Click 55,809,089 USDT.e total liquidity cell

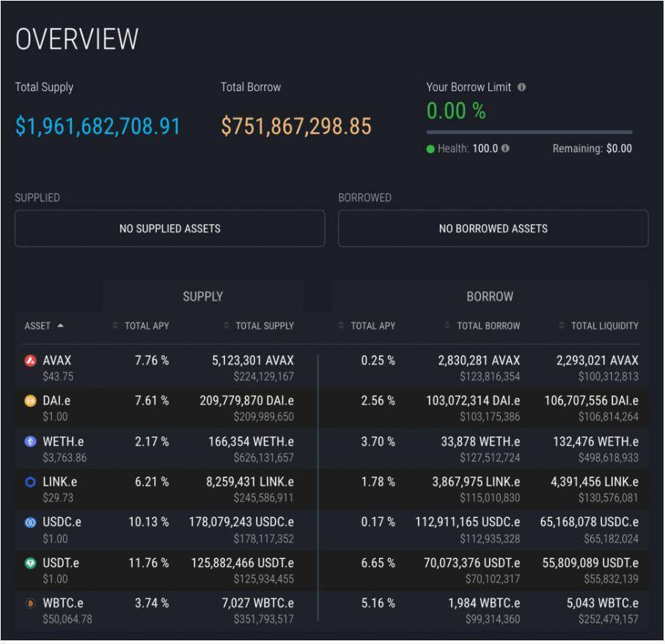point(590,563)
